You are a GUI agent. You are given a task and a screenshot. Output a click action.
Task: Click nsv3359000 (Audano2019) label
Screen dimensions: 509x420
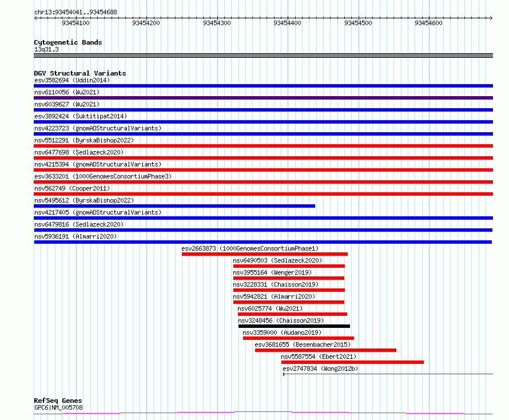tap(282, 332)
